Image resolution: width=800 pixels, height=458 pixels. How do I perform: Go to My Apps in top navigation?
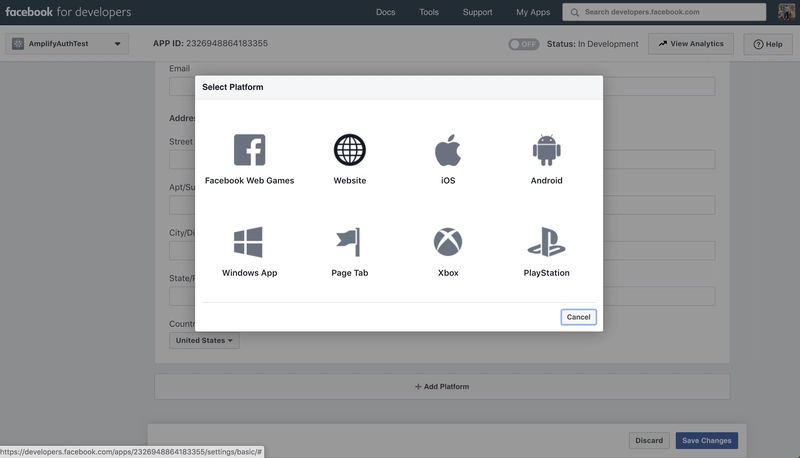[x=533, y=12]
